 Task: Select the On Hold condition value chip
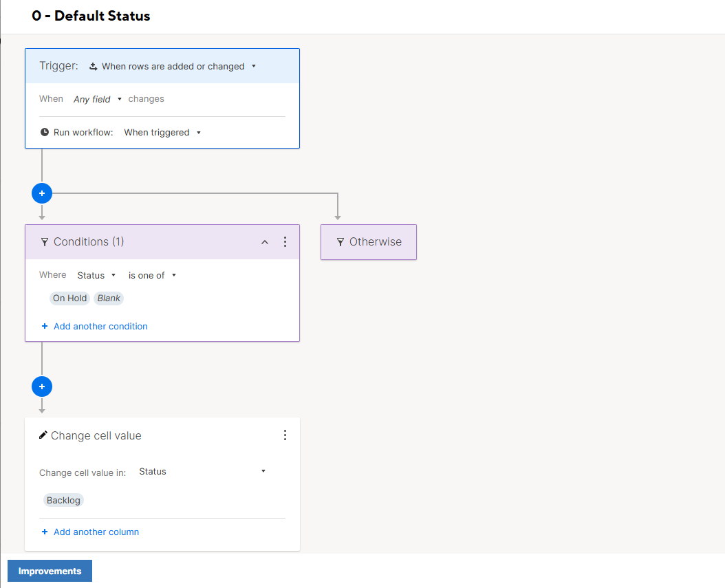70,298
